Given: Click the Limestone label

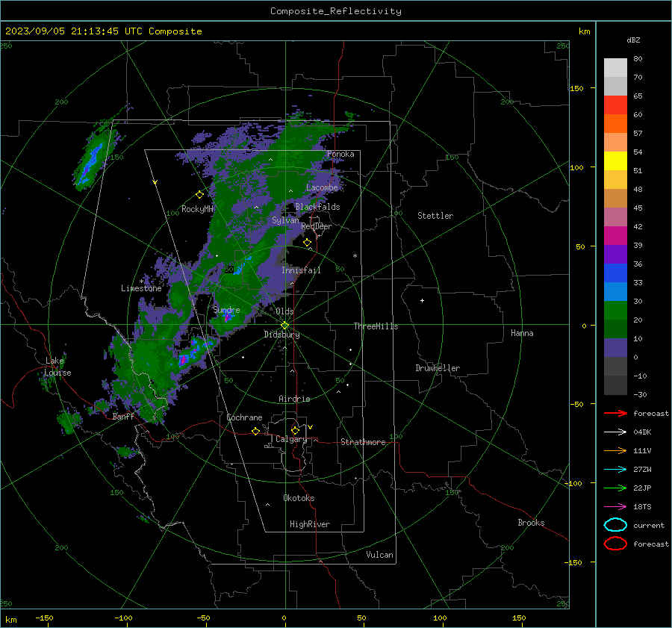Looking at the screenshot, I should point(141,288).
